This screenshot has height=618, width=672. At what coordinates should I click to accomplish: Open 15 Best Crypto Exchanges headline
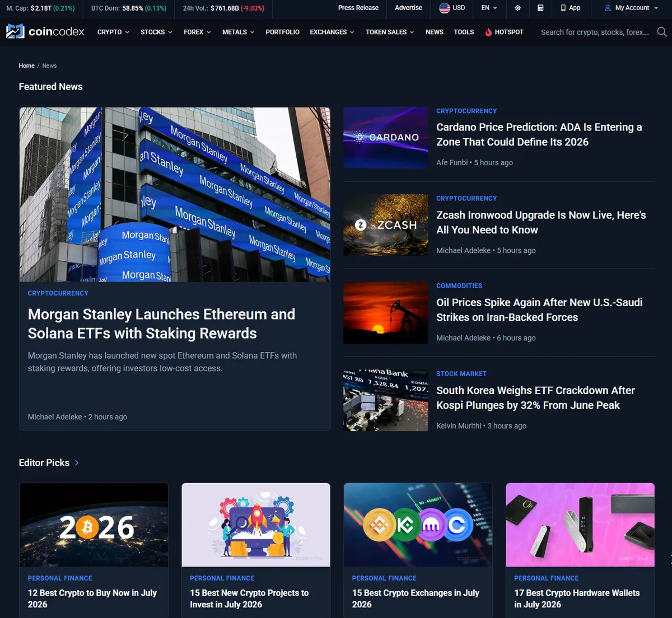pyautogui.click(x=416, y=598)
